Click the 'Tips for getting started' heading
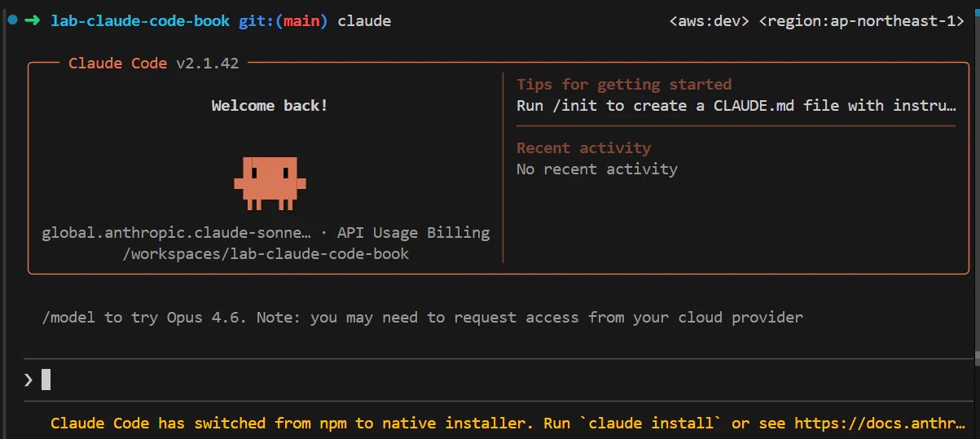This screenshot has height=439, width=980. (x=624, y=84)
